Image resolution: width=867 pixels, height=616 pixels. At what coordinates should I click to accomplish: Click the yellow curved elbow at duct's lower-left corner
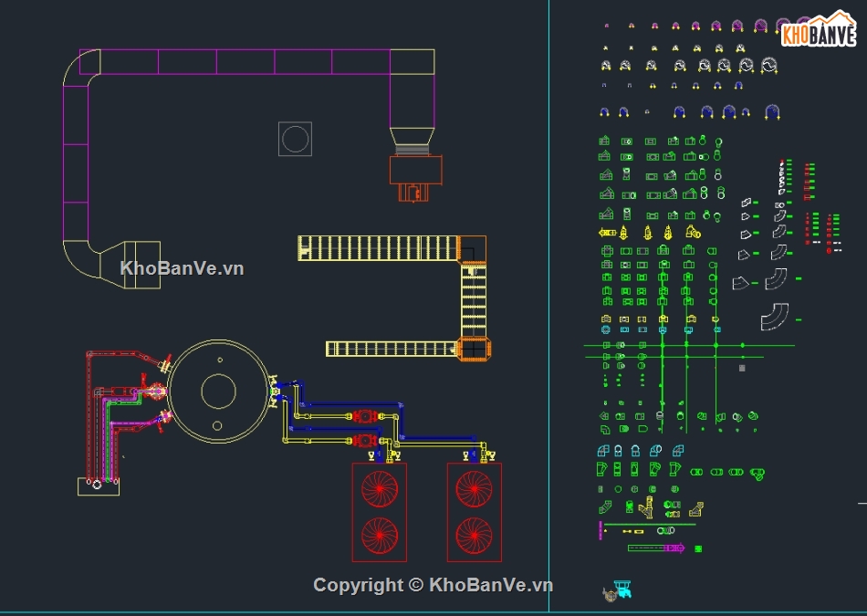pos(82,258)
